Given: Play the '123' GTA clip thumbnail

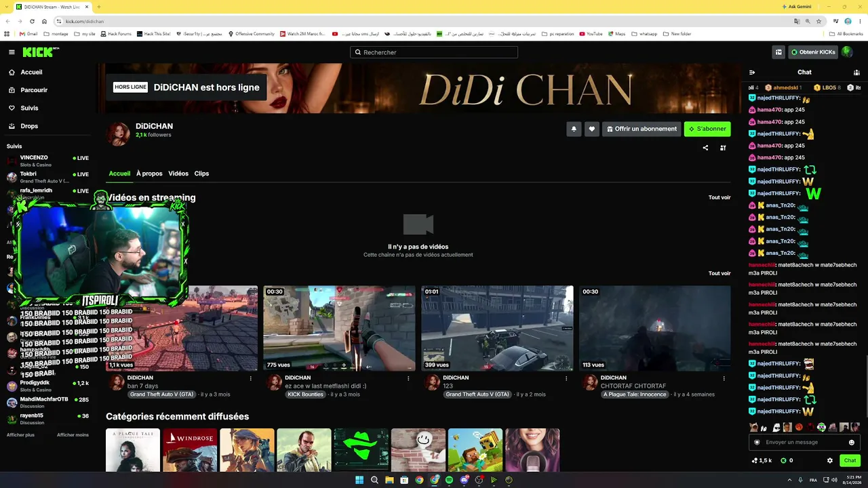Looking at the screenshot, I should [x=497, y=328].
